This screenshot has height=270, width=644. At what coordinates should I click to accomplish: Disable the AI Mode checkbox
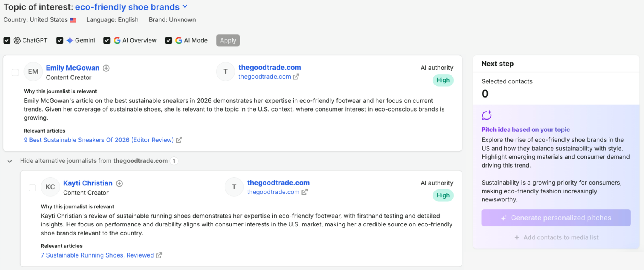tap(169, 40)
